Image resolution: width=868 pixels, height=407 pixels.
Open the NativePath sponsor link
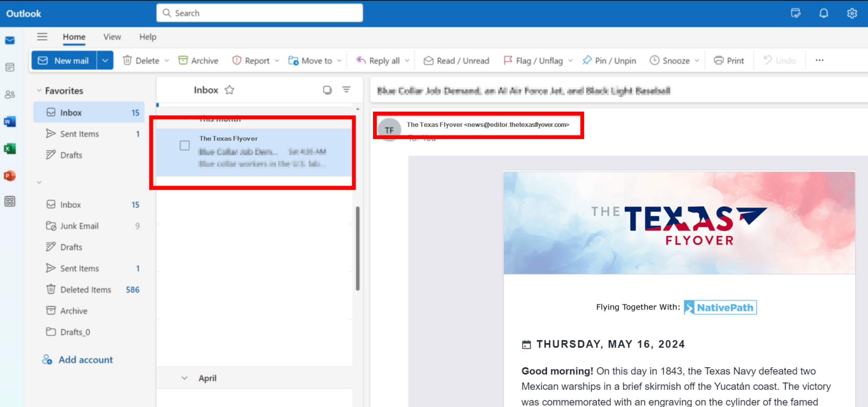[x=720, y=307]
